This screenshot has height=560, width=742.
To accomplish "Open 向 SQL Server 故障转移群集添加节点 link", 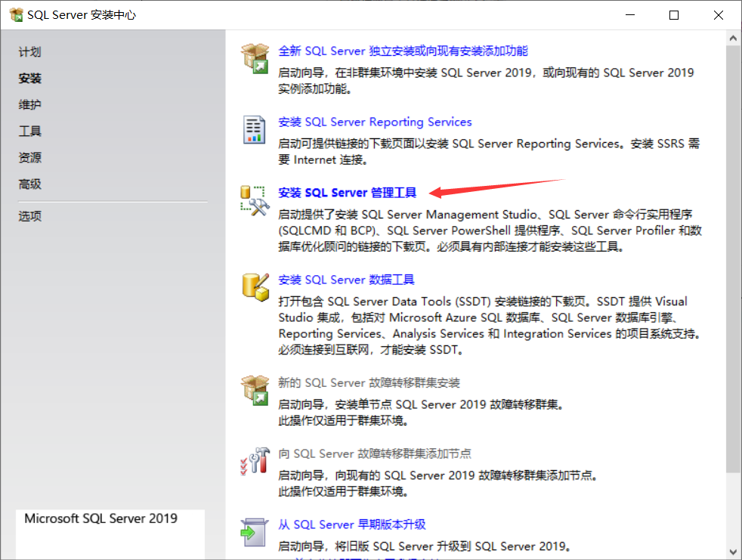I will click(375, 453).
